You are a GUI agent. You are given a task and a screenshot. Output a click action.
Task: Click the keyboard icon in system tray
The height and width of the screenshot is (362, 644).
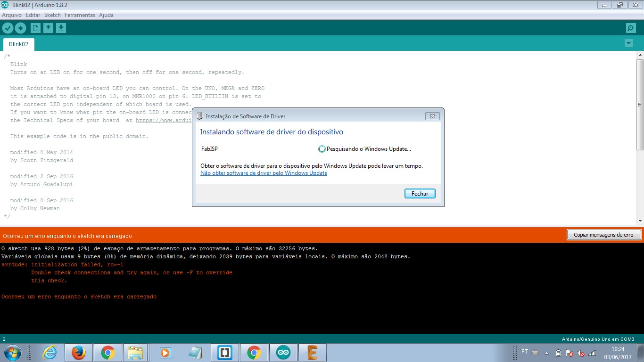pos(535,352)
